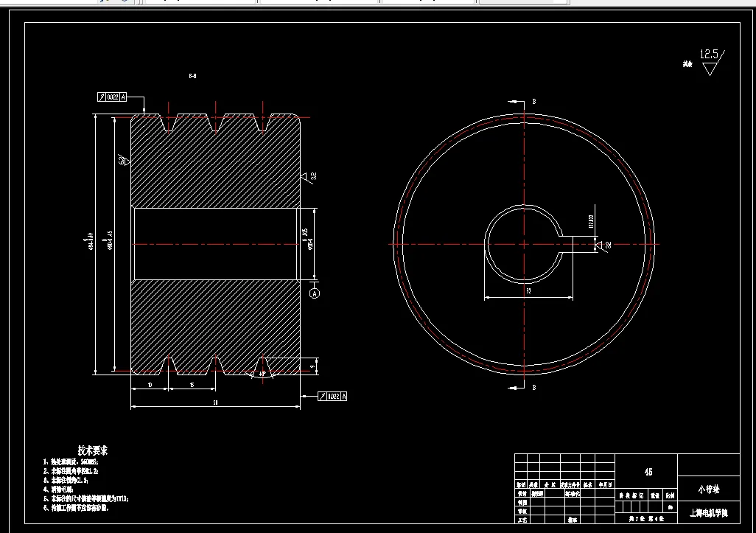Viewport: 756px width, 533px height.
Task: Select technical requirement line 1 with 260HBS
Action: (x=71, y=462)
